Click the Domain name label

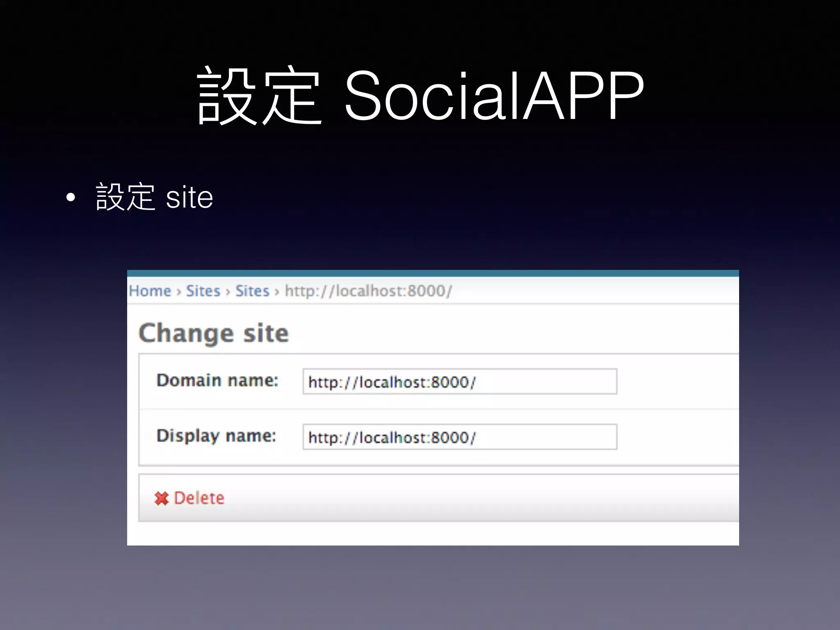pos(217,380)
